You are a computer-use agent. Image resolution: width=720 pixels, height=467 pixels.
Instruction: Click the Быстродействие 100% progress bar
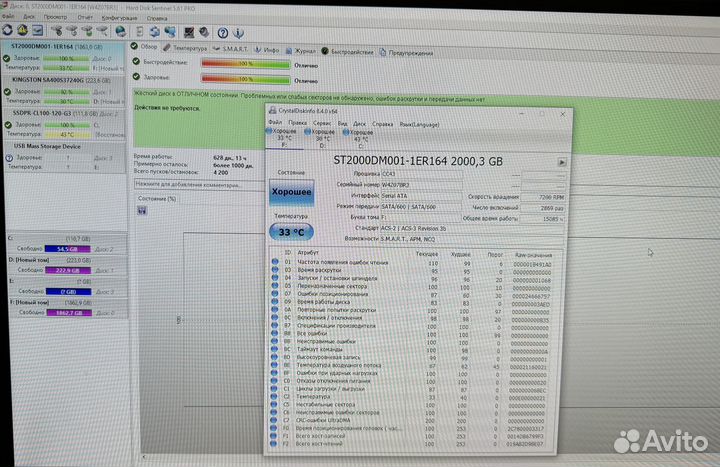pos(246,64)
